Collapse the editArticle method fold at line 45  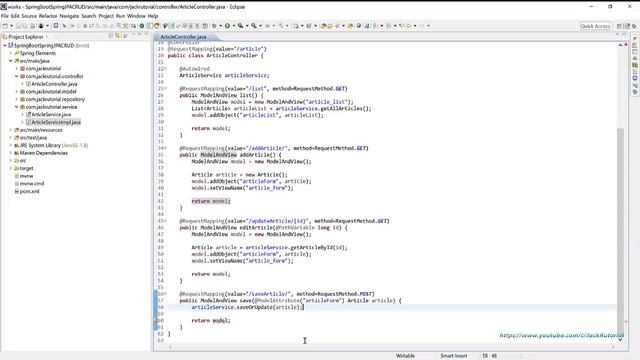pyautogui.click(x=165, y=221)
